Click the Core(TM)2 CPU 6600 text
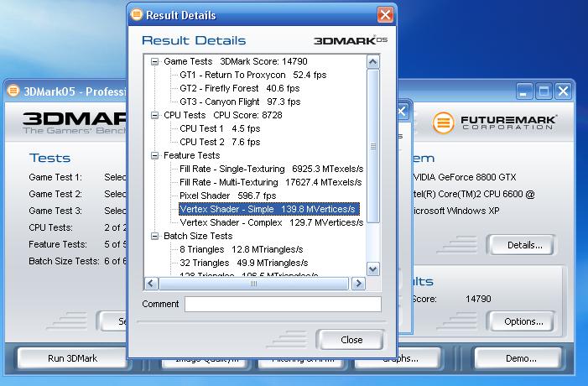Screen dimensions: 588x386 tap(476, 194)
